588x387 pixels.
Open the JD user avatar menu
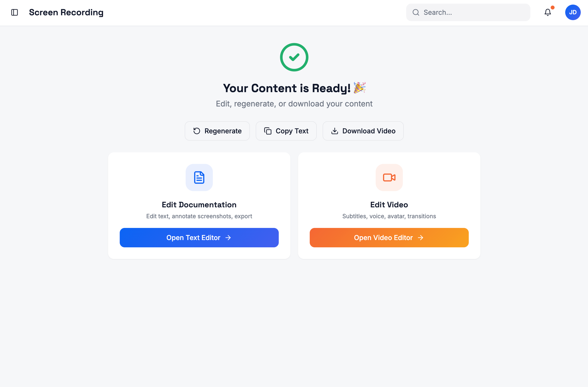point(573,12)
